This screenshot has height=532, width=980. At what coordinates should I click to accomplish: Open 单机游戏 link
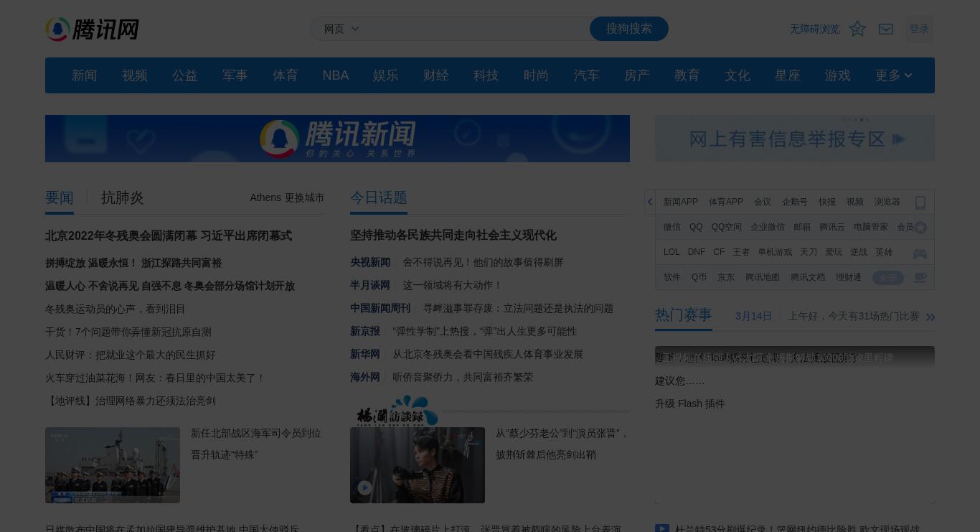point(775,252)
